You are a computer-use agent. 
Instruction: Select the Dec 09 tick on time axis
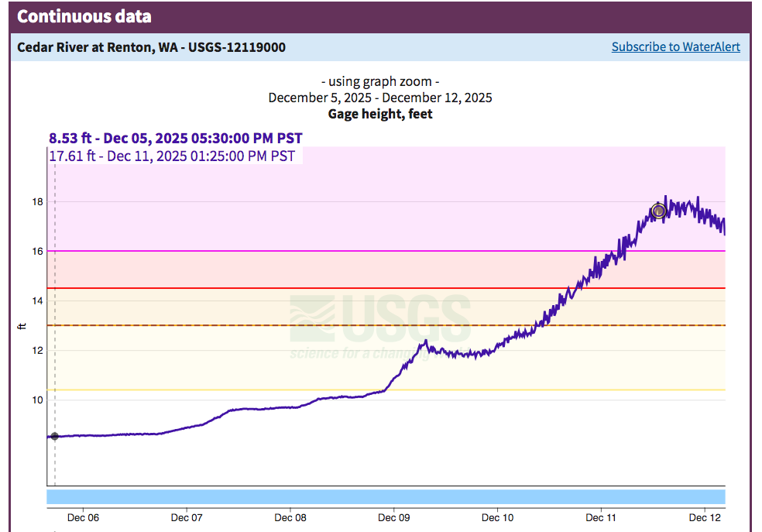click(x=393, y=517)
